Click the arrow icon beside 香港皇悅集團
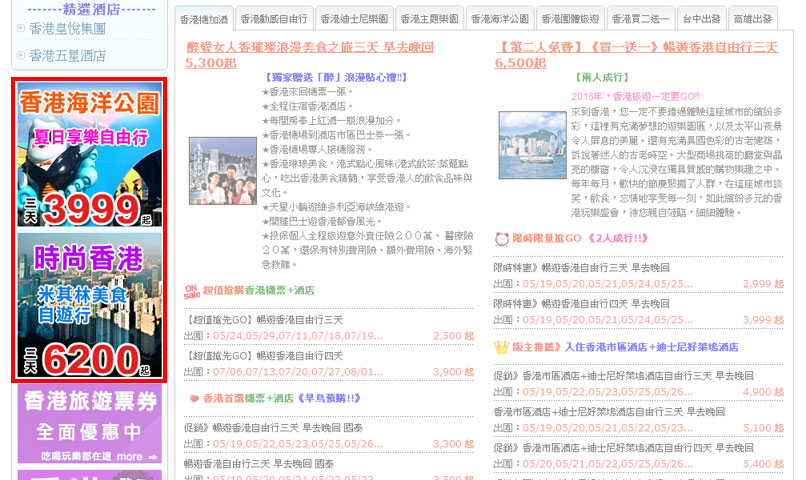Image resolution: width=806 pixels, height=480 pixels. tap(21, 30)
